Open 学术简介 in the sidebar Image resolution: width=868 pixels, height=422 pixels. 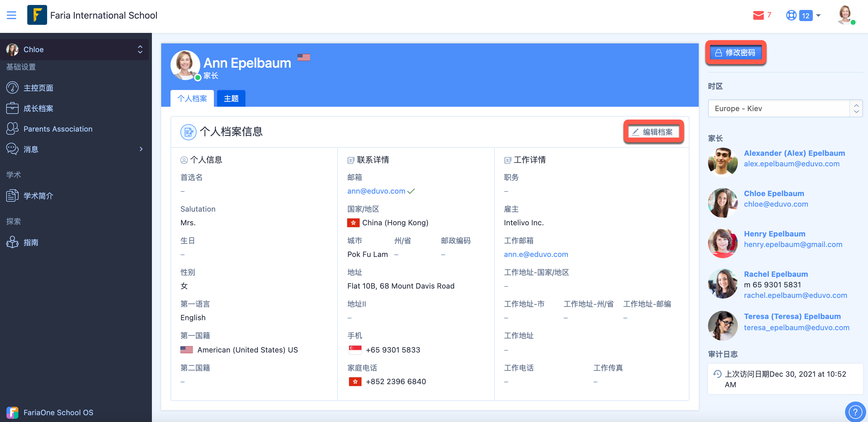(38, 196)
